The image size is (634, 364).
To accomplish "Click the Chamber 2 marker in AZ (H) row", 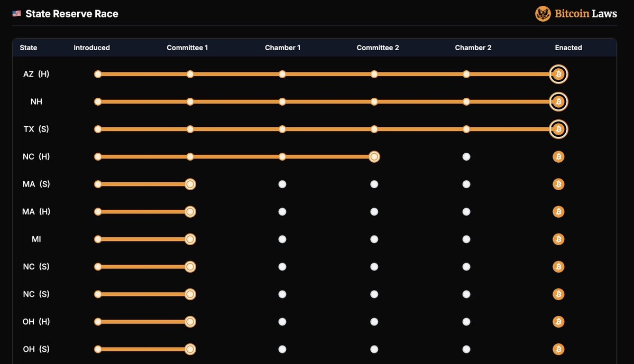I will [466, 74].
